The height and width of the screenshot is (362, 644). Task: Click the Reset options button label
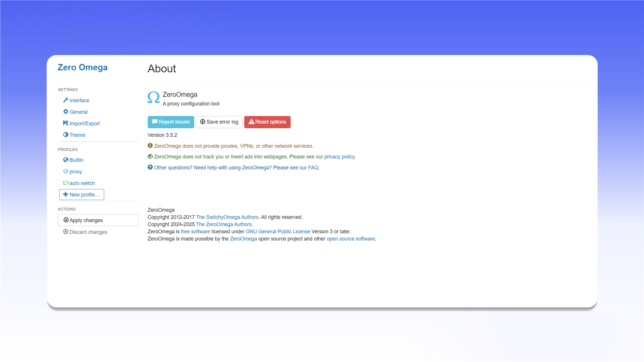(x=270, y=122)
